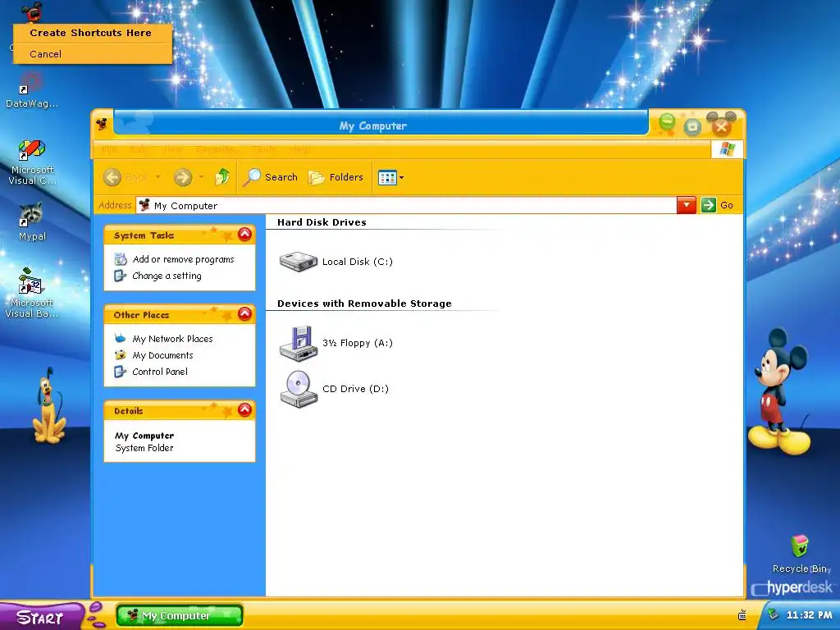840x630 pixels.
Task: Open the faint Favorites menu
Action: (217, 149)
